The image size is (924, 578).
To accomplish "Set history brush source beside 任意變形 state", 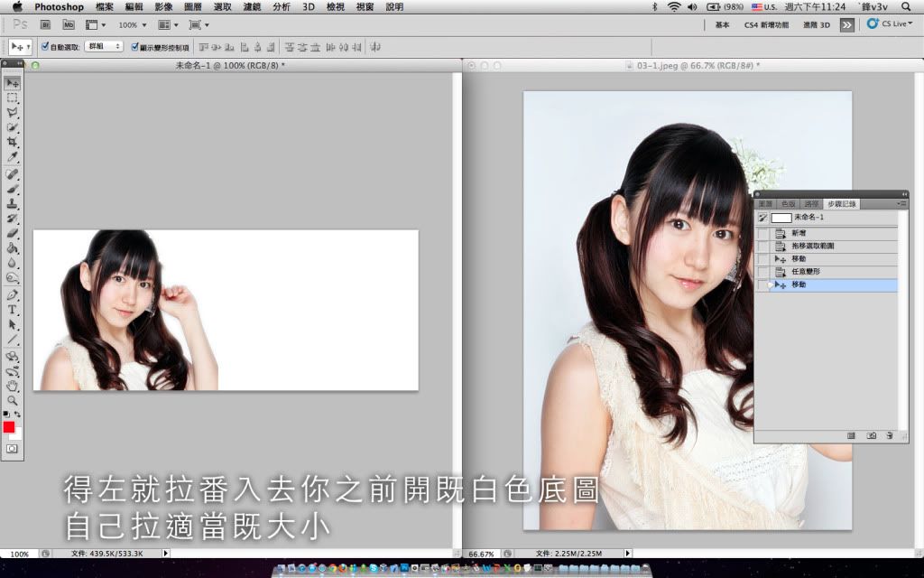I will [762, 272].
